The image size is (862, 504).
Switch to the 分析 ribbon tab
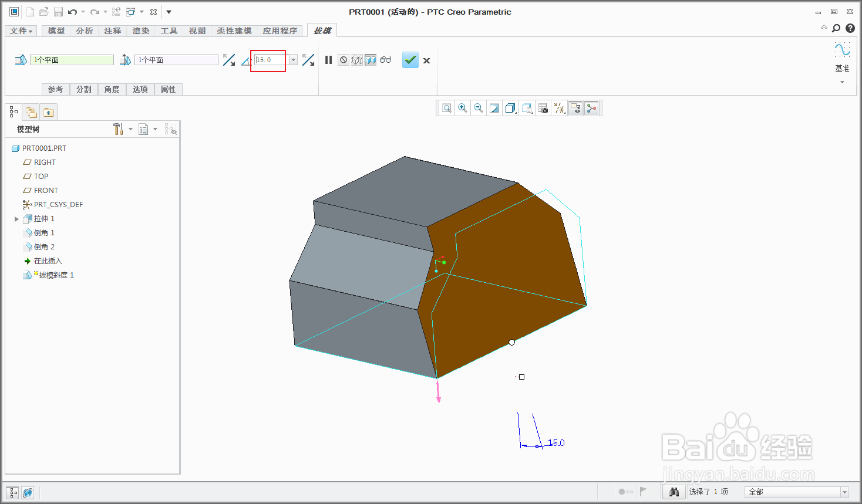(85, 31)
